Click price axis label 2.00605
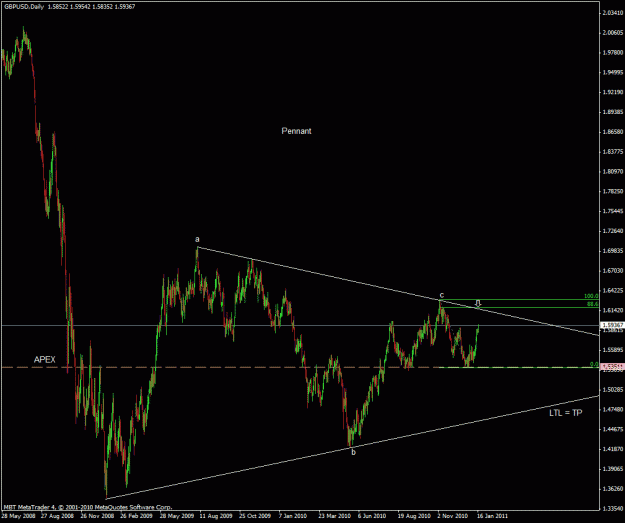This screenshot has height=523, width=625. (612, 33)
